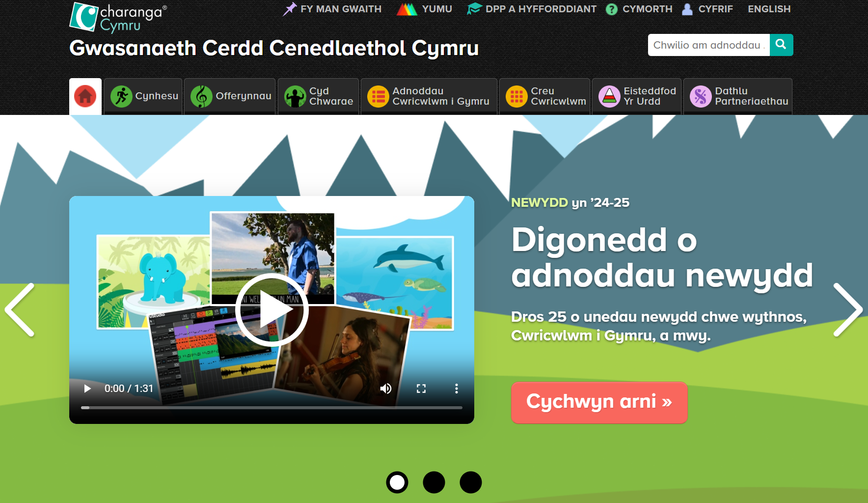Click the Eisteddfod Yr Urdd triangle icon
Screen dimensions: 868x503
pos(609,96)
